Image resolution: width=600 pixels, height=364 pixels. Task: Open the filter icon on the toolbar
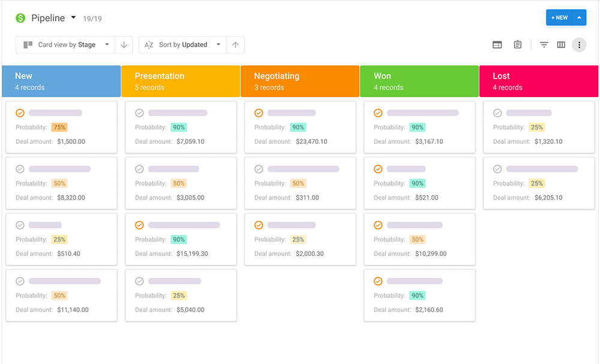coord(544,44)
